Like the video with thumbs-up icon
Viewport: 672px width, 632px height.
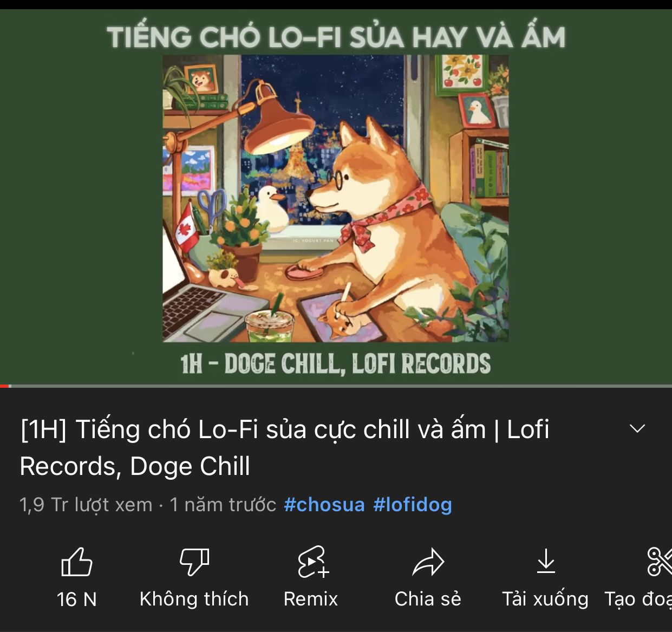76,562
